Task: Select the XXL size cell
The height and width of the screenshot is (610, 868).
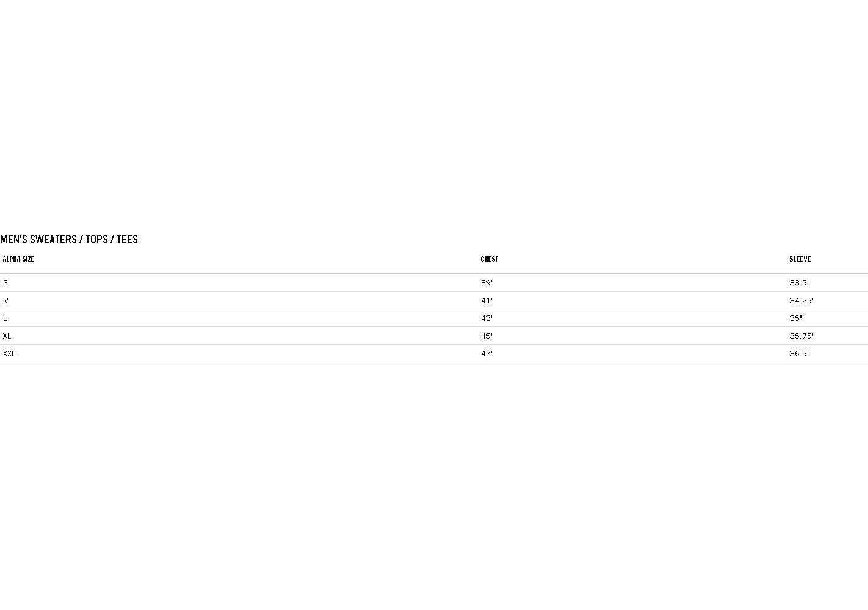Action: click(9, 354)
